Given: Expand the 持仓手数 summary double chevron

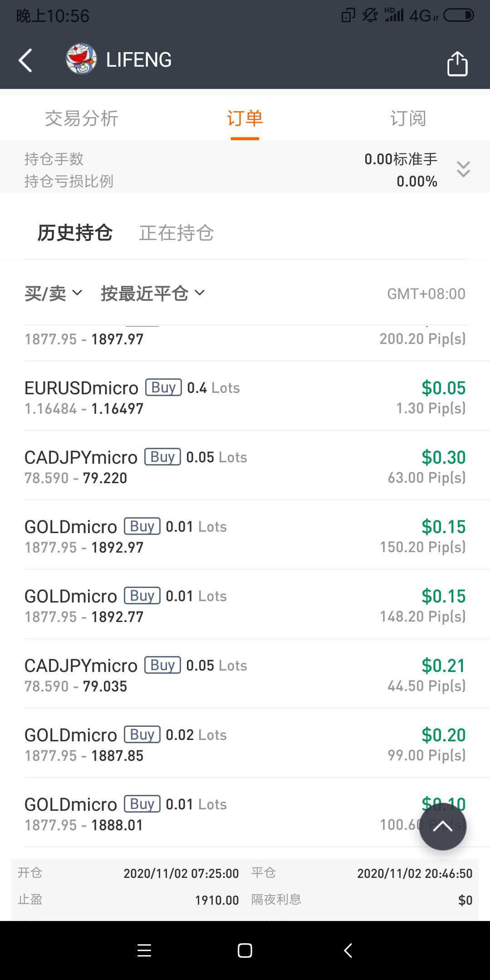Looking at the screenshot, I should (463, 169).
